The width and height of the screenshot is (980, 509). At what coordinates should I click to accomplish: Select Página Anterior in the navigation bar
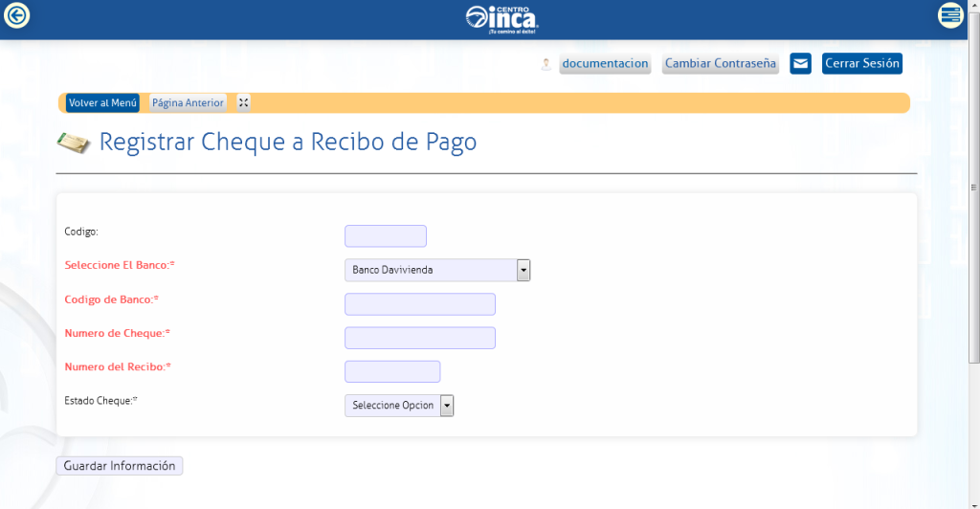point(188,103)
